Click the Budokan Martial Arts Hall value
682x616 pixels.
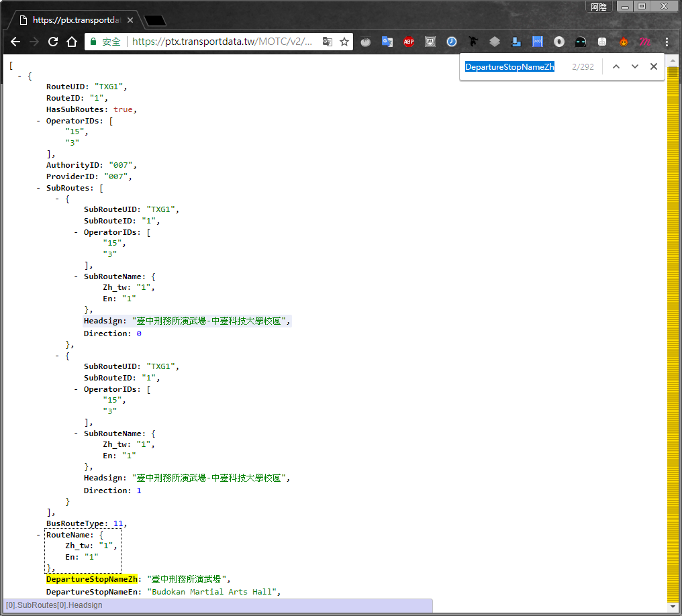[211, 592]
